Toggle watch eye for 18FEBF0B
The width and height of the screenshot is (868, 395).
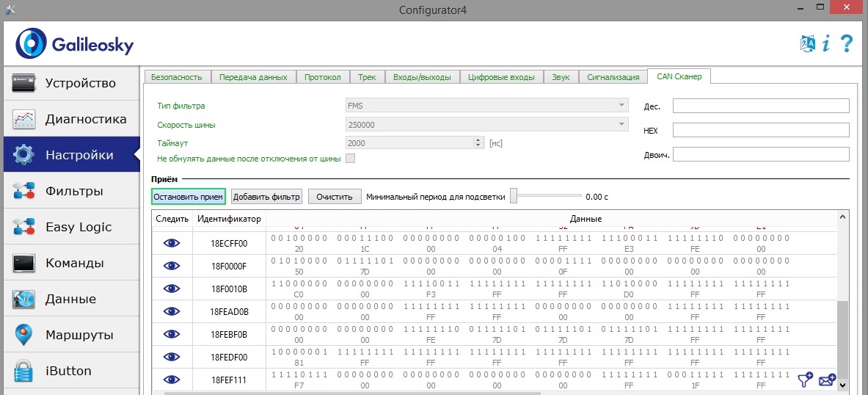tap(172, 334)
